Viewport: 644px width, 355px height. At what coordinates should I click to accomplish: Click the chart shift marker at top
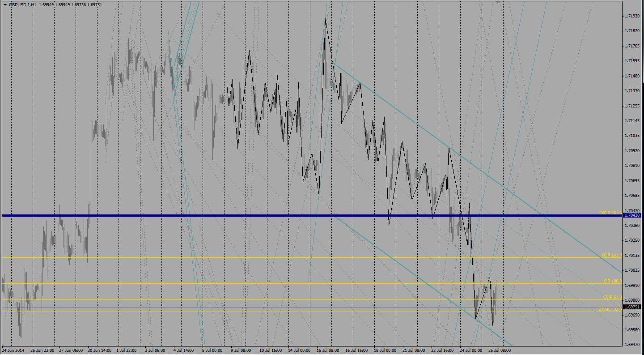tap(498, 2)
